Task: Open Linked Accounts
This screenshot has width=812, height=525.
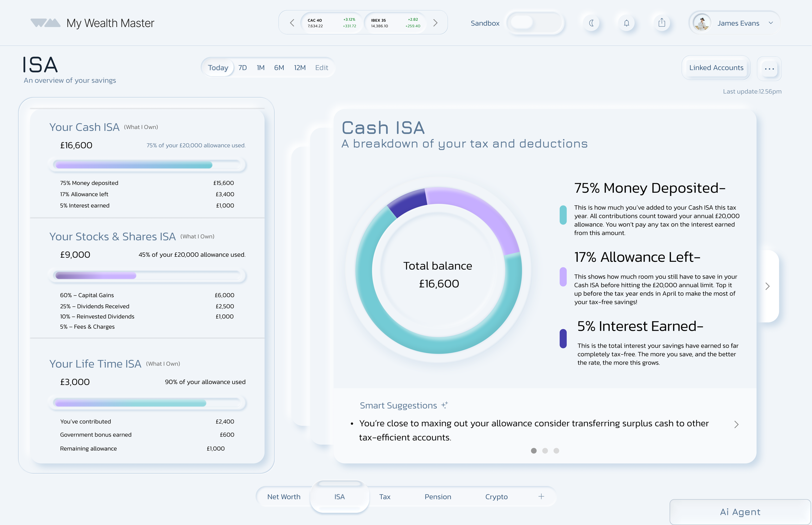Action: click(x=716, y=68)
